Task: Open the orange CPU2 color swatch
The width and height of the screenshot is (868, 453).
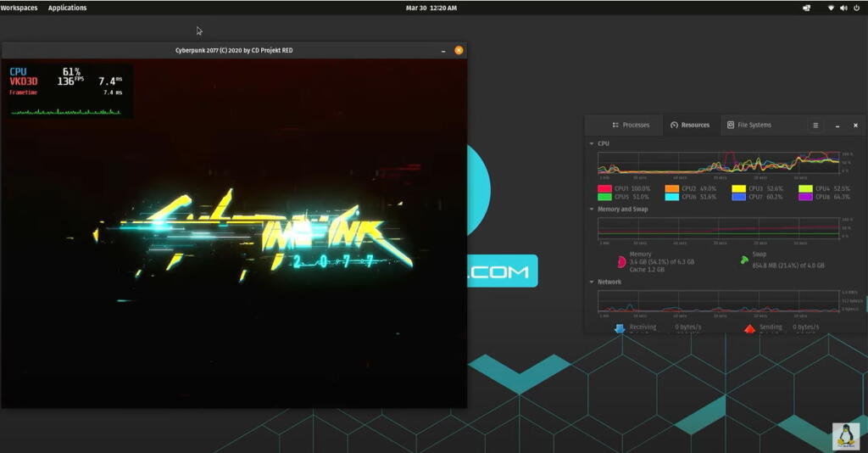Action: pos(672,189)
